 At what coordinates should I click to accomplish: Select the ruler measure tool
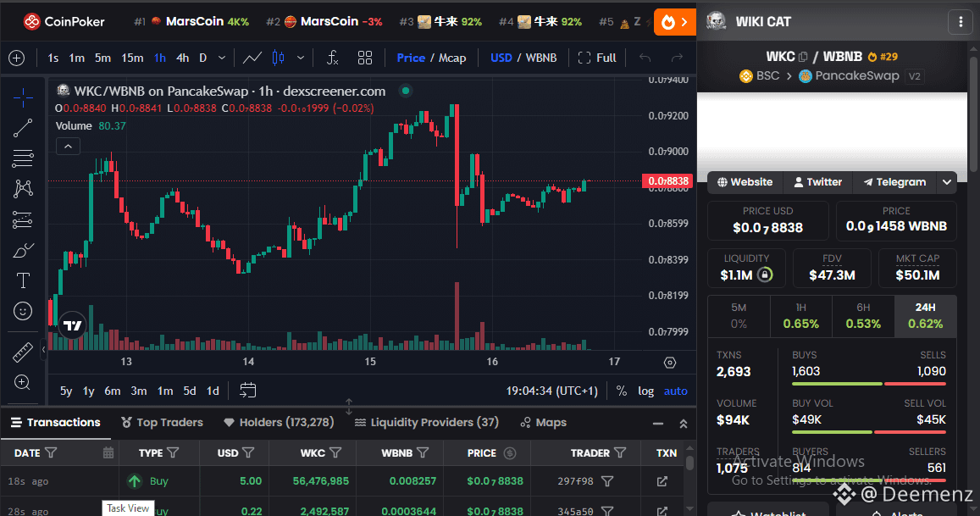pos(23,352)
